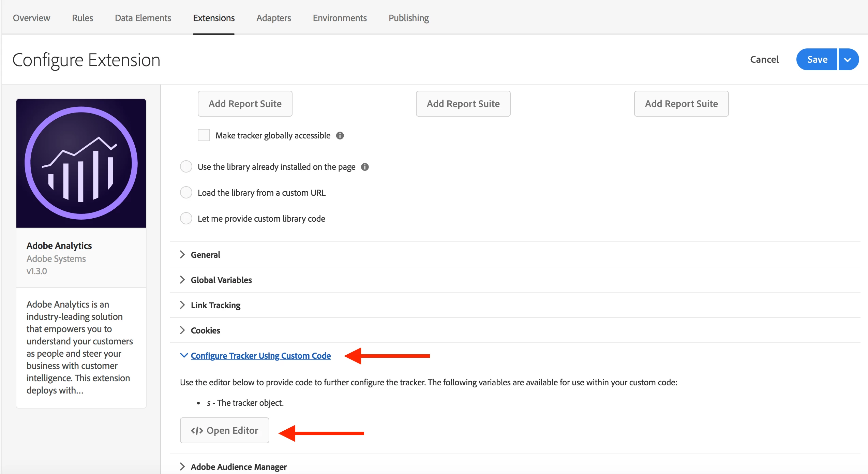Choose Let me provide custom library code

(186, 219)
